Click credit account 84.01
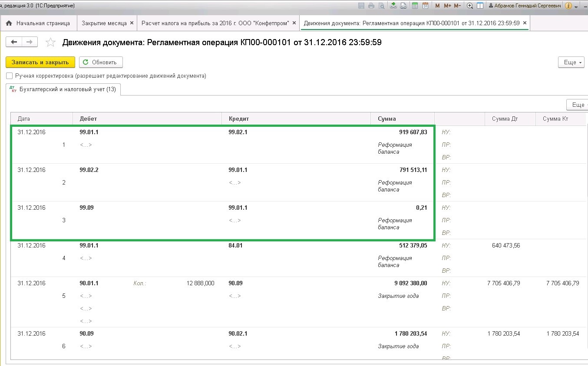The image size is (588, 366). [x=235, y=246]
